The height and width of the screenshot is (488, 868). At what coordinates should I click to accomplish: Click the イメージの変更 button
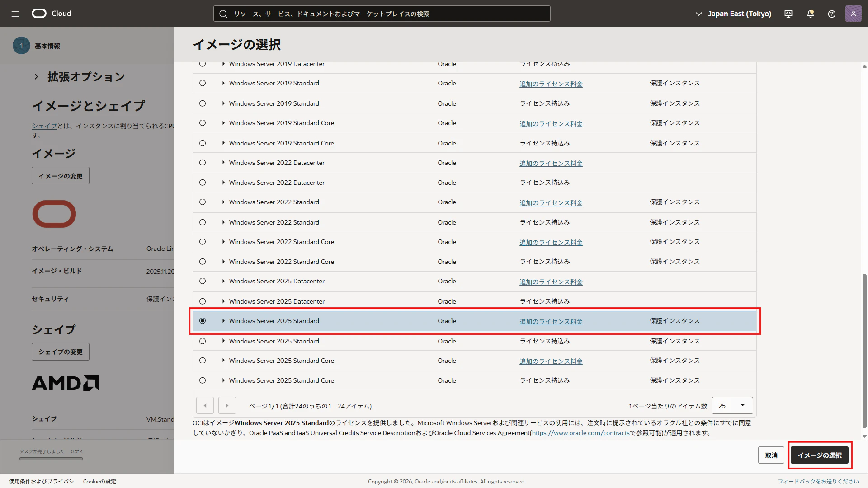coord(61,176)
